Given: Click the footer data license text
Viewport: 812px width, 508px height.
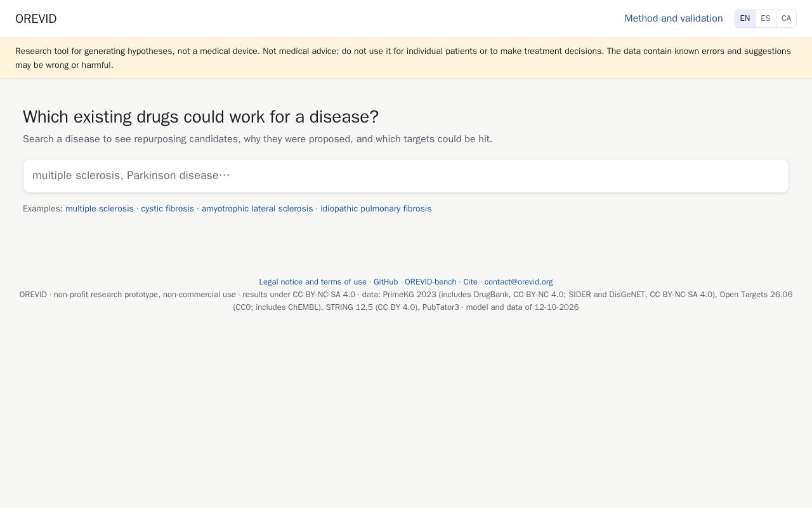Looking at the screenshot, I should click(406, 301).
